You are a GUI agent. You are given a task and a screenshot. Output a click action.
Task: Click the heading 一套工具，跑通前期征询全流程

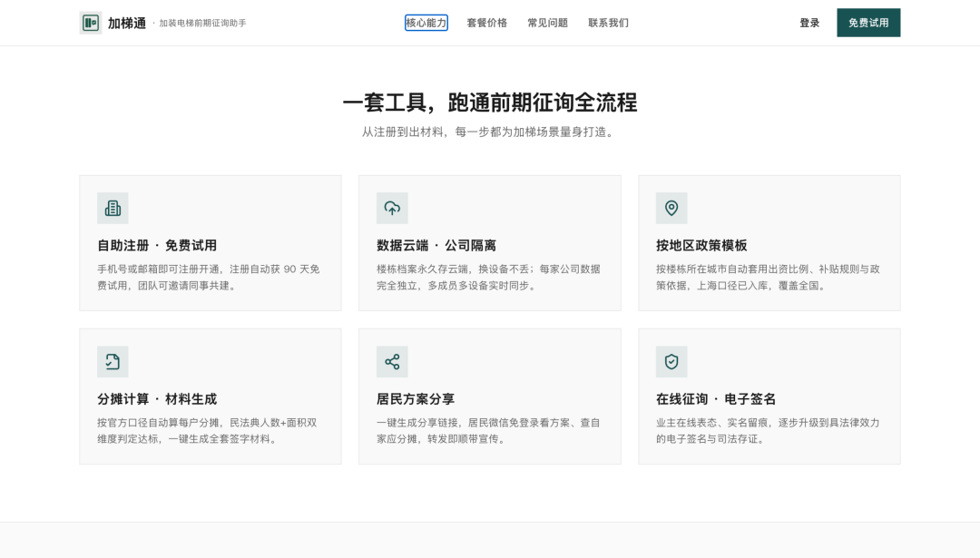pyautogui.click(x=490, y=103)
